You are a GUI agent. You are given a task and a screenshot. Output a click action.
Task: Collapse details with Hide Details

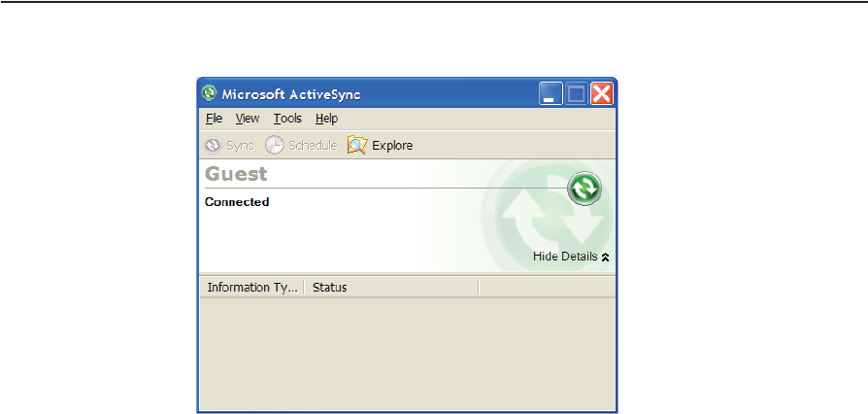pos(571,257)
